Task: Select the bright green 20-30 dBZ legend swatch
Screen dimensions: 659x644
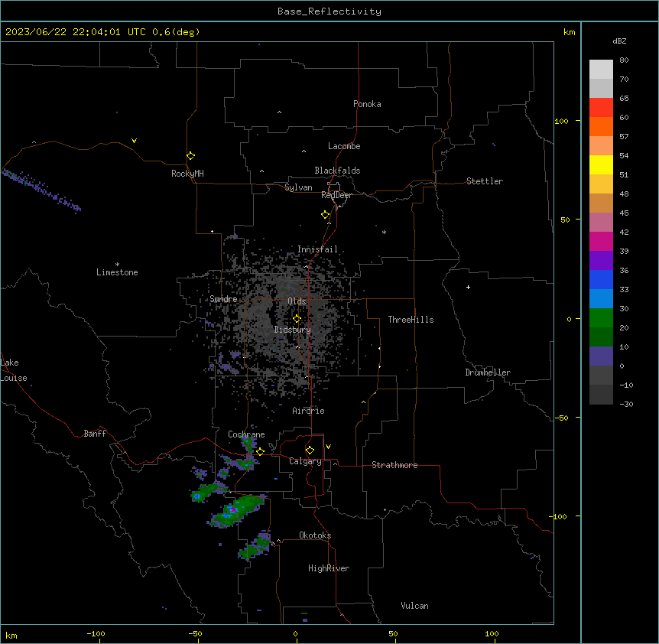Action: pos(601,318)
